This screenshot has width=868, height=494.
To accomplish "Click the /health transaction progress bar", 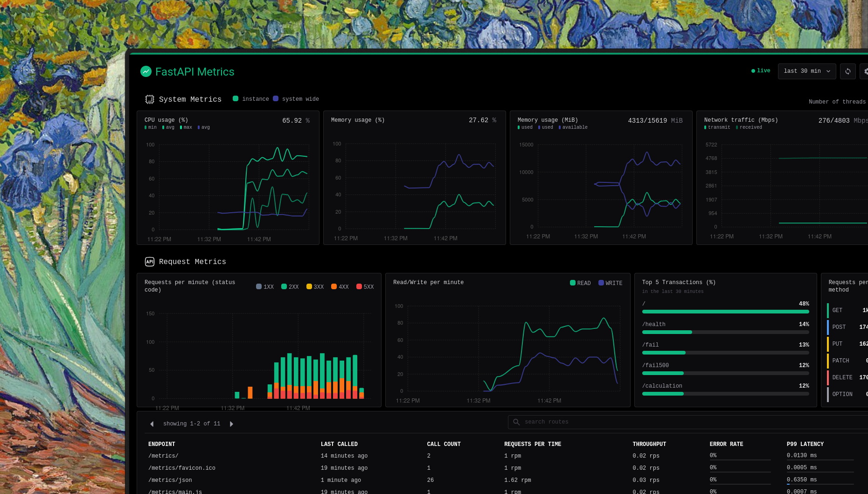I will pyautogui.click(x=726, y=332).
